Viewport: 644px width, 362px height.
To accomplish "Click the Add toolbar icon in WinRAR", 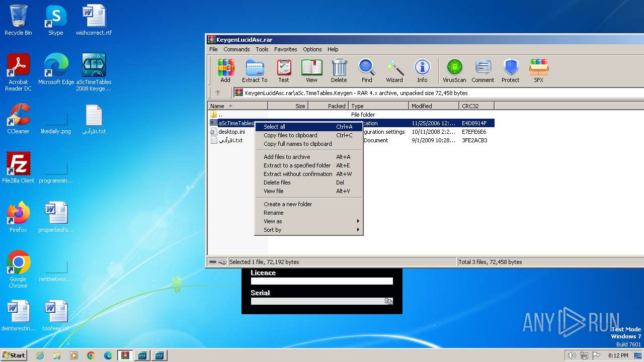I will pos(225,70).
